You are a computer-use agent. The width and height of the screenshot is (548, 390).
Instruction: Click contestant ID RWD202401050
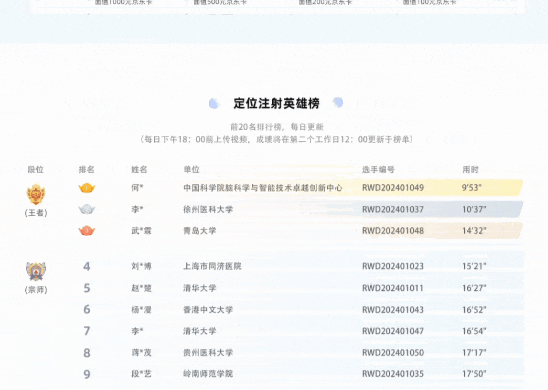(x=393, y=353)
